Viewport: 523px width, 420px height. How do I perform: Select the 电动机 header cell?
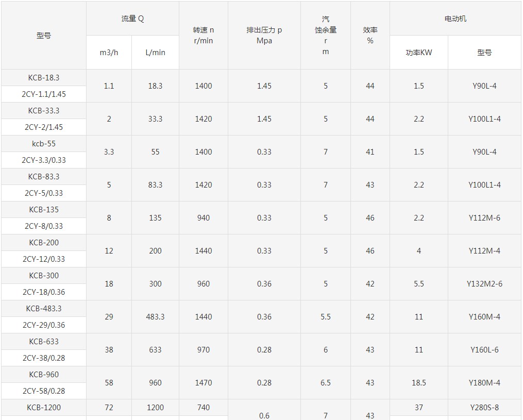(455, 19)
